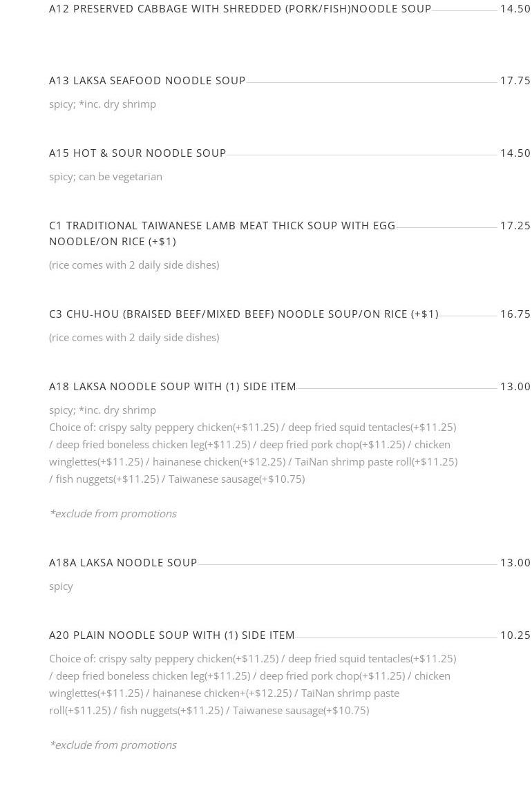The height and width of the screenshot is (786, 532).
Task: Click the 17.75 price for A13 Laksa Seafood
Action: [x=515, y=81]
